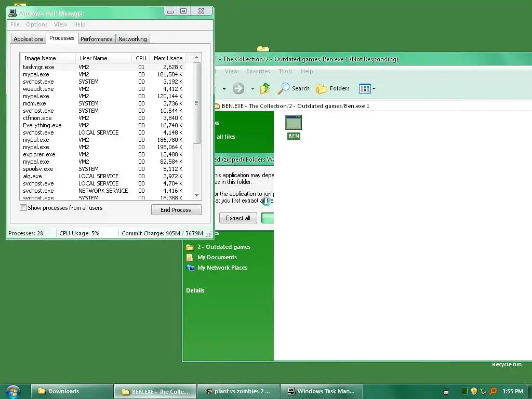Click the folder icon on the desktop behind Explorer
532x399 pixels.
pyautogui.click(x=263, y=49)
